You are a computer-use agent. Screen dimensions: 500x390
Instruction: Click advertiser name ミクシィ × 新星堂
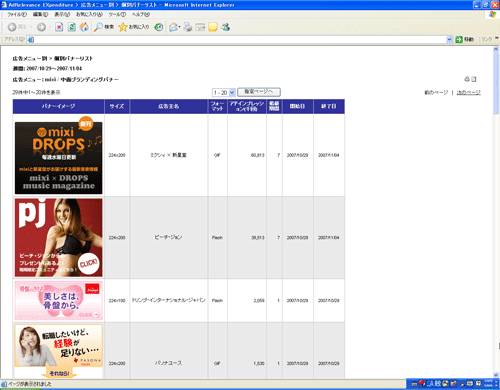168,155
